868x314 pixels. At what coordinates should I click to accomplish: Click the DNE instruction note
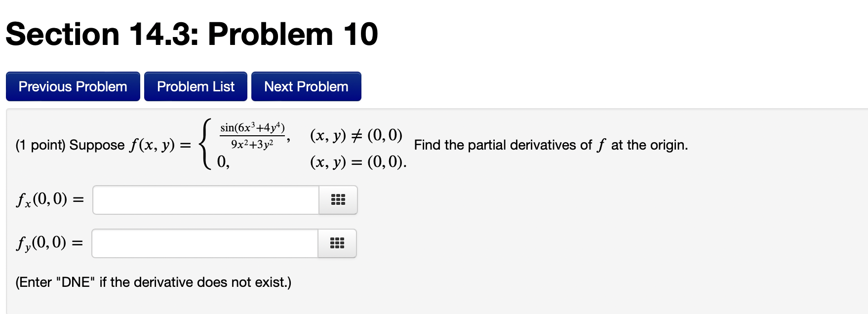pos(153,282)
